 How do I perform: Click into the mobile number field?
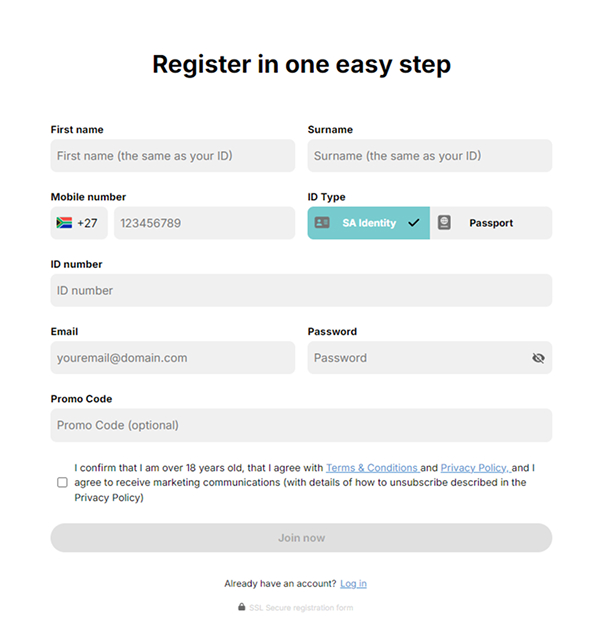click(x=205, y=222)
